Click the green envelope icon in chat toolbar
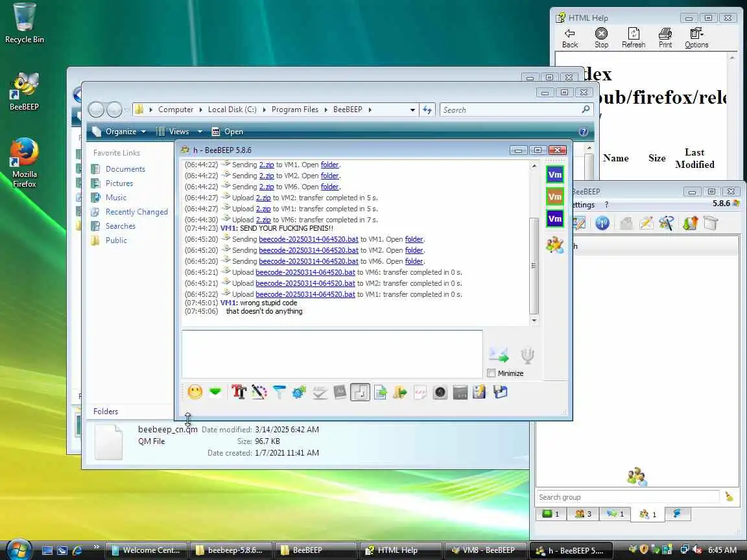 click(x=215, y=392)
